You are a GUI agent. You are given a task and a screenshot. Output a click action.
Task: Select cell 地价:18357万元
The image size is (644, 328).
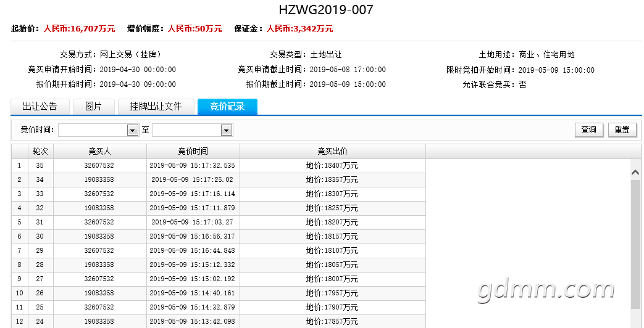[x=332, y=179]
